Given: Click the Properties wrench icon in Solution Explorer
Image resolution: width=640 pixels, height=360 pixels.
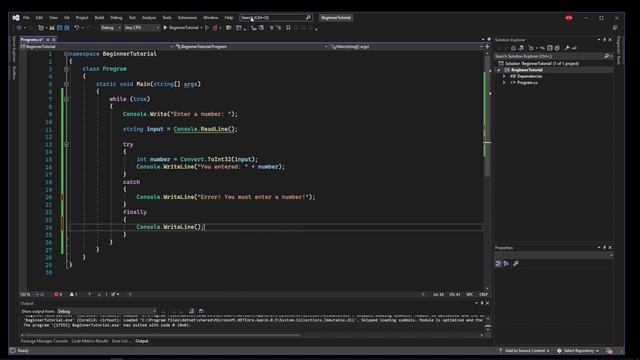Looking at the screenshot, I should [567, 48].
